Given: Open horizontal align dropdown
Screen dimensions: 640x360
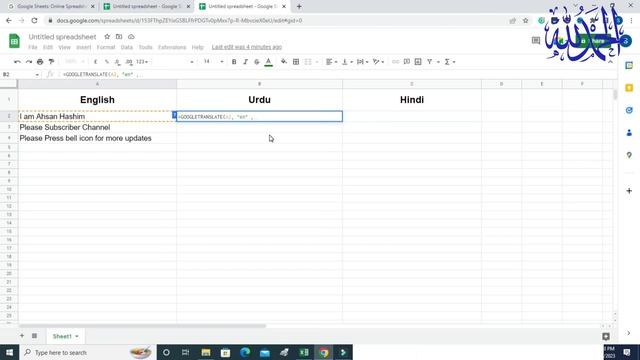Looking at the screenshot, I should pyautogui.click(x=331, y=62).
